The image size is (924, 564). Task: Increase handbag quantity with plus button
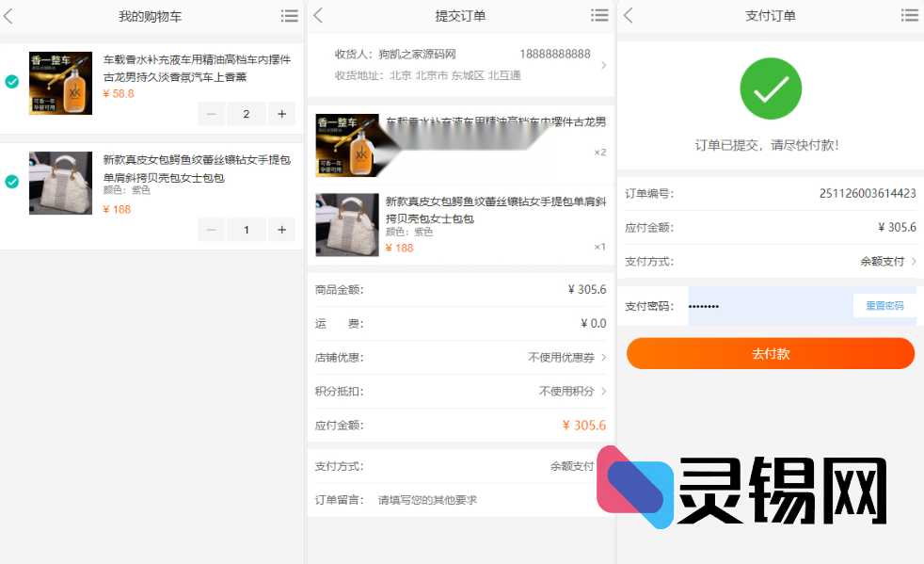pyautogui.click(x=281, y=230)
